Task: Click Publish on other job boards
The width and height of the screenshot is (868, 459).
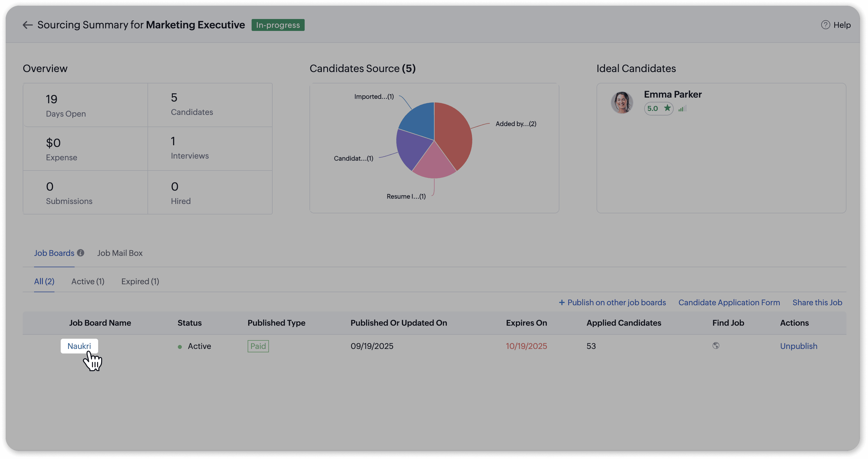Action: pos(616,303)
